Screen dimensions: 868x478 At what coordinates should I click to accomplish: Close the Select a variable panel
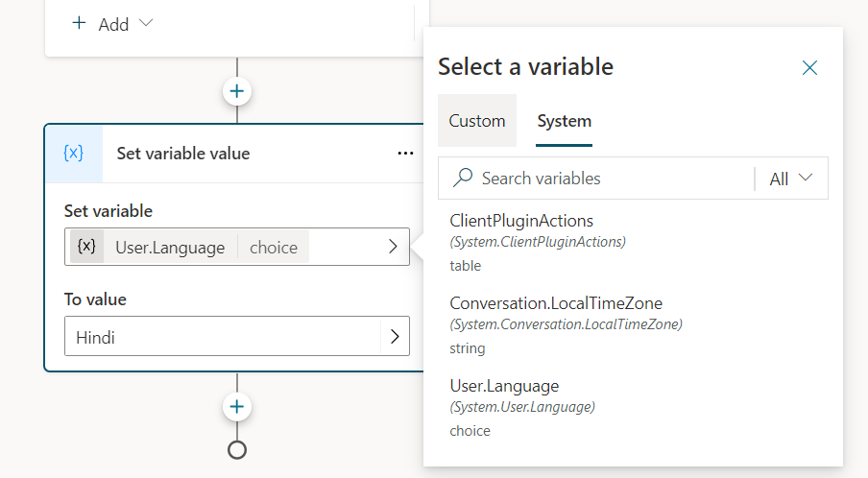tap(809, 67)
